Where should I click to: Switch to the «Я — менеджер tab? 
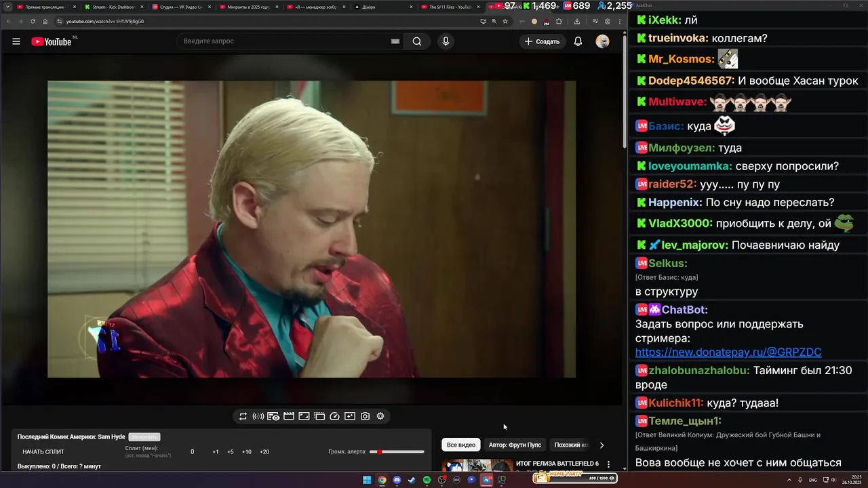coord(315,7)
